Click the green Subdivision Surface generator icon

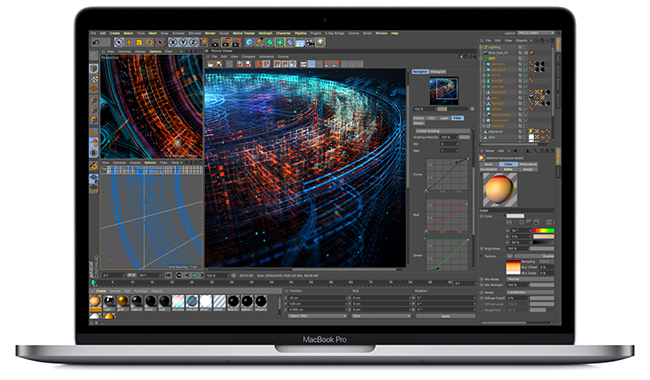click(x=270, y=42)
